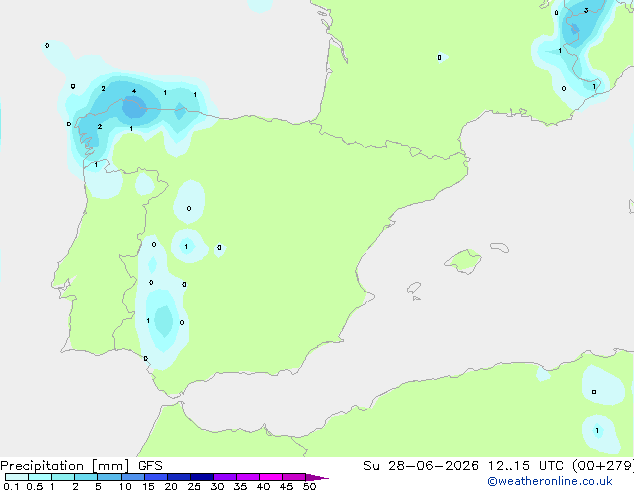
Task: Click the '12..15 UTC' time text
Action: (x=525, y=466)
